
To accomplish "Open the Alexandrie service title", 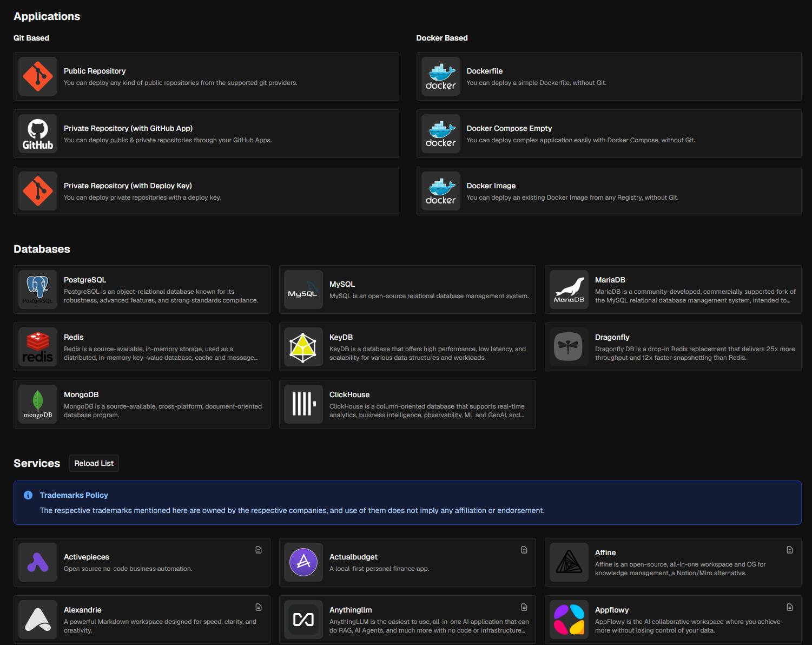I will (x=83, y=610).
